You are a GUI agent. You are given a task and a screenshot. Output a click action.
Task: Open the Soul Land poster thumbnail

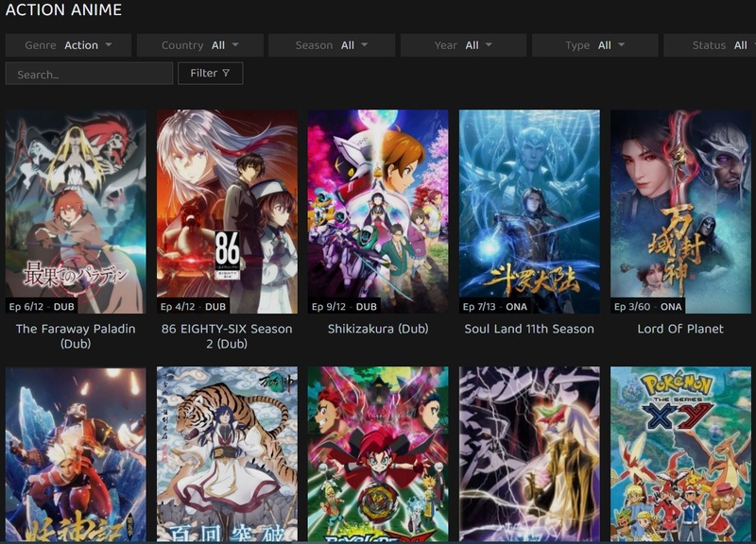point(529,212)
